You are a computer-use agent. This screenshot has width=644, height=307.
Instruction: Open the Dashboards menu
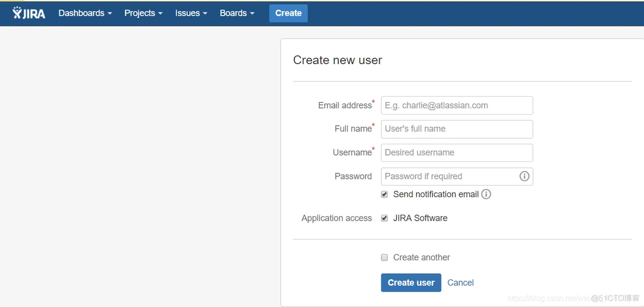coord(85,13)
